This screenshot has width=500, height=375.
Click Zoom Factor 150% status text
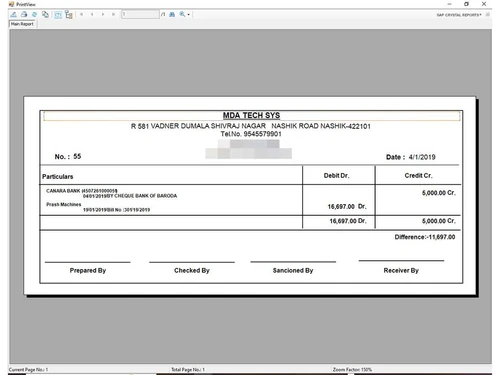click(x=352, y=370)
